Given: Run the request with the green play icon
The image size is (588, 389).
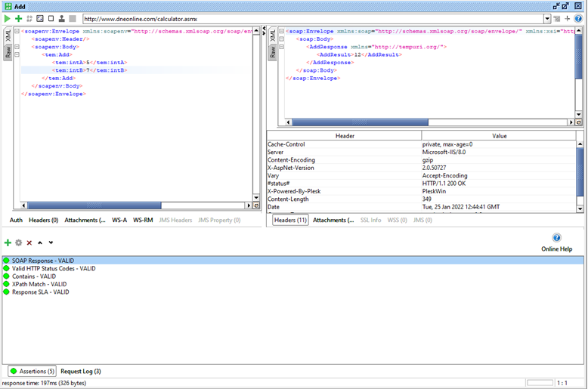Looking at the screenshot, I should coord(7,18).
